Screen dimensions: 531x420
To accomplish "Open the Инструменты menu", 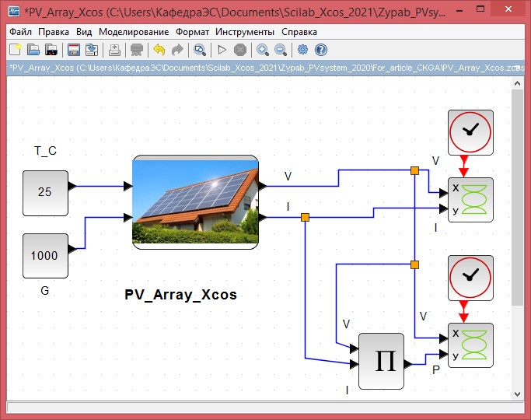I will click(x=245, y=32).
